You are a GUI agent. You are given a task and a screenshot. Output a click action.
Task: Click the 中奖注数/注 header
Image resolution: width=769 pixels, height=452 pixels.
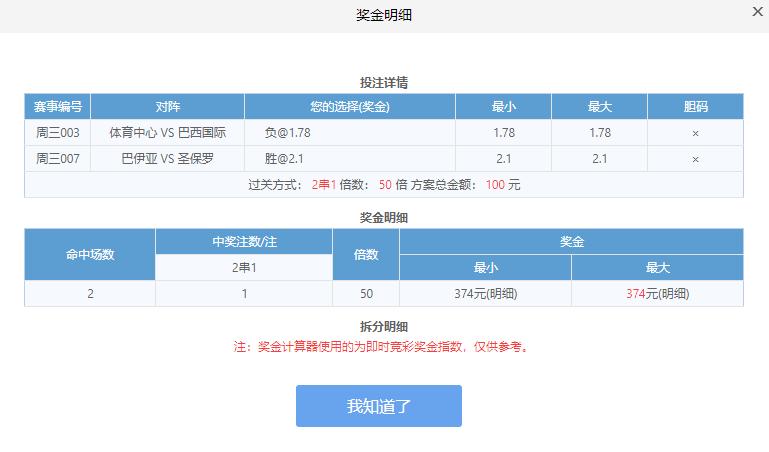(x=244, y=241)
